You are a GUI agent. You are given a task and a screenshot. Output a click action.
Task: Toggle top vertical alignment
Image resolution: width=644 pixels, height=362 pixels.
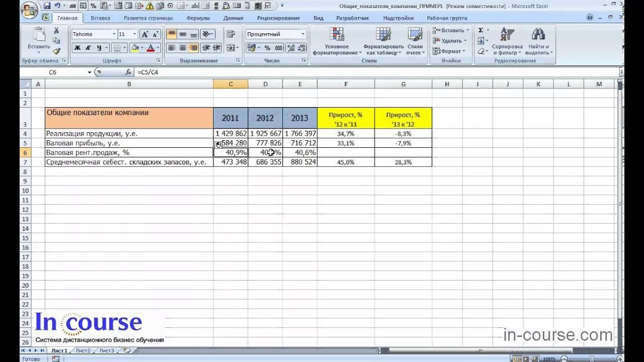[172, 34]
